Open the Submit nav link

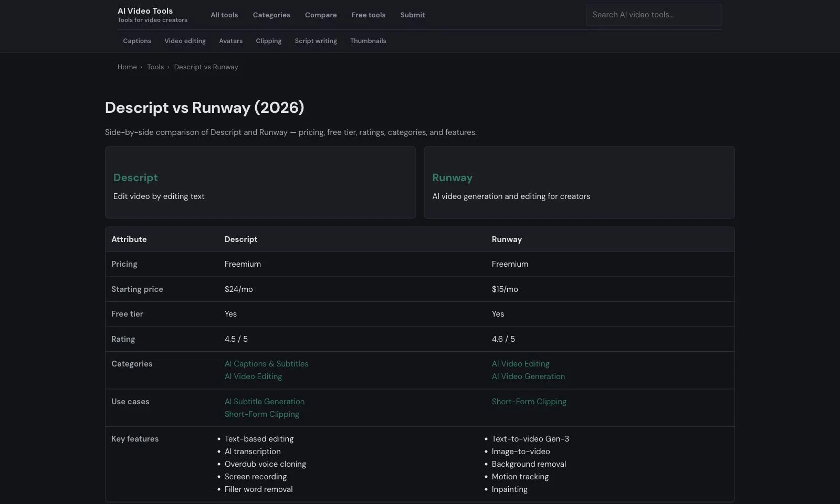point(413,15)
